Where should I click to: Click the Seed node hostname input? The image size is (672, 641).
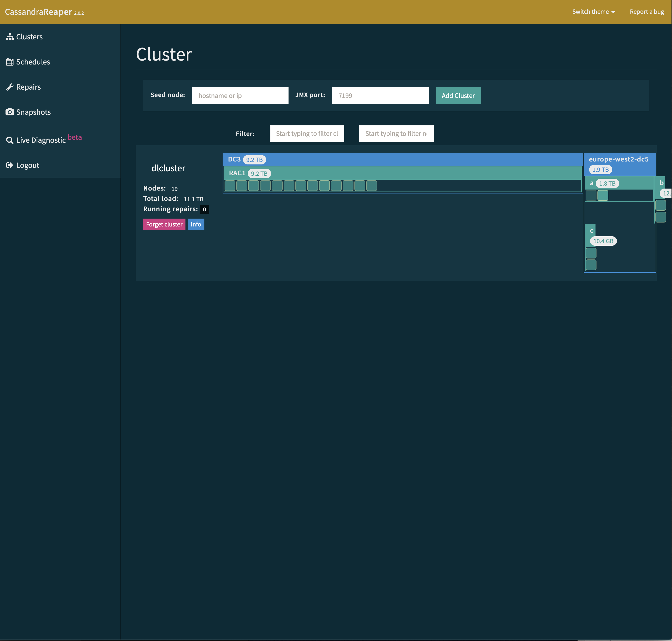(x=240, y=95)
